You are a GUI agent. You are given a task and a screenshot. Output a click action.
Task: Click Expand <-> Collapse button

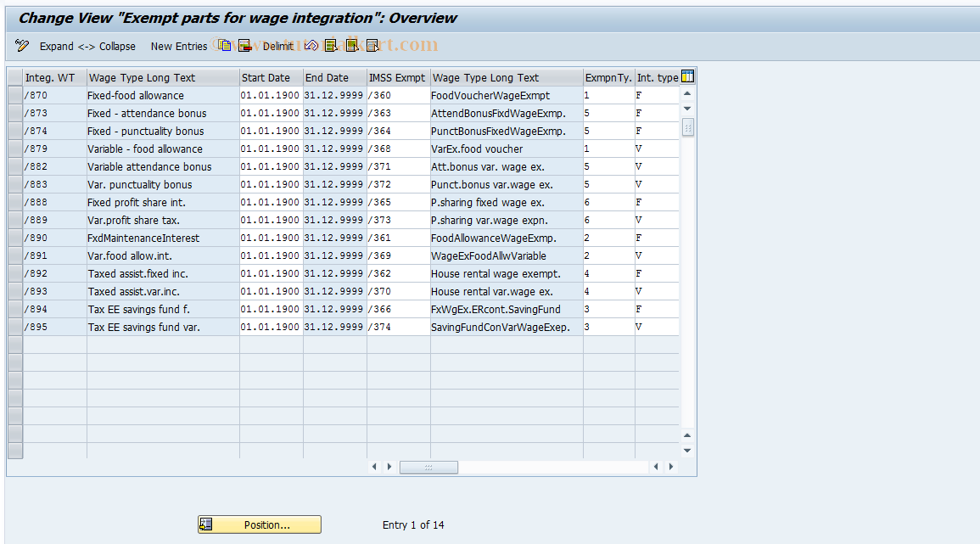[87, 47]
